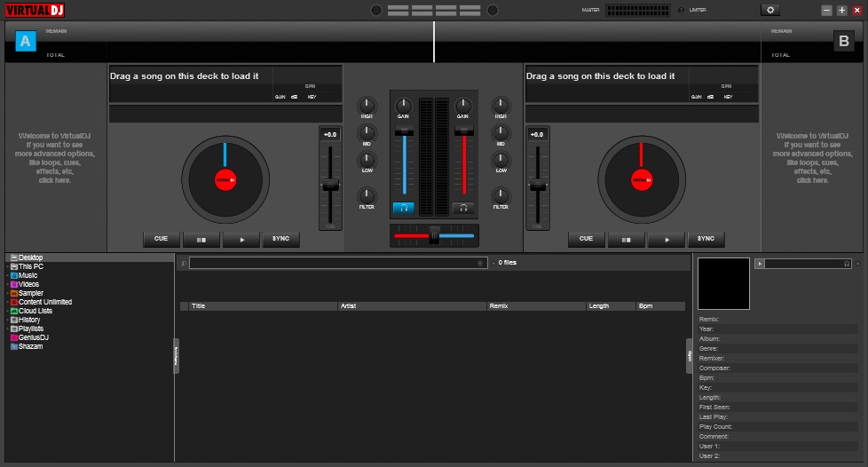Open the Sampler folder
868x467 pixels.
click(x=27, y=293)
